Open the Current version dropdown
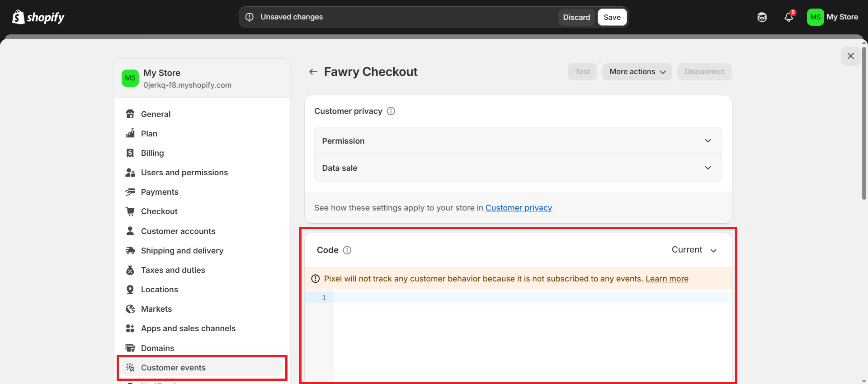The height and width of the screenshot is (384, 868). pos(694,250)
